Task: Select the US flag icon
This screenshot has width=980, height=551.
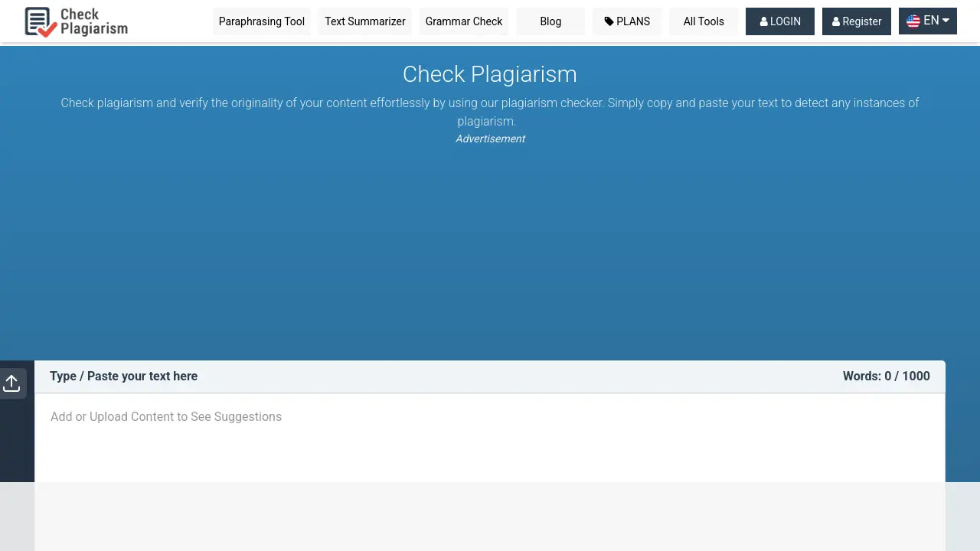Action: tap(913, 21)
